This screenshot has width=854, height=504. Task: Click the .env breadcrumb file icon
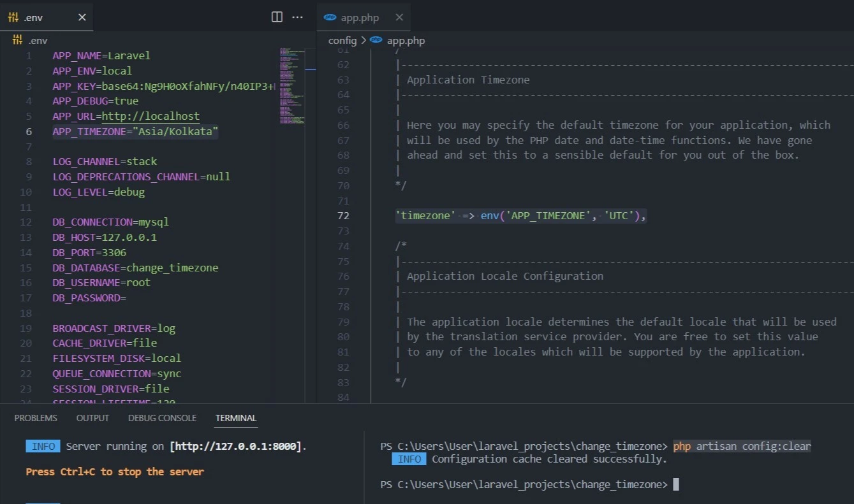tap(17, 40)
